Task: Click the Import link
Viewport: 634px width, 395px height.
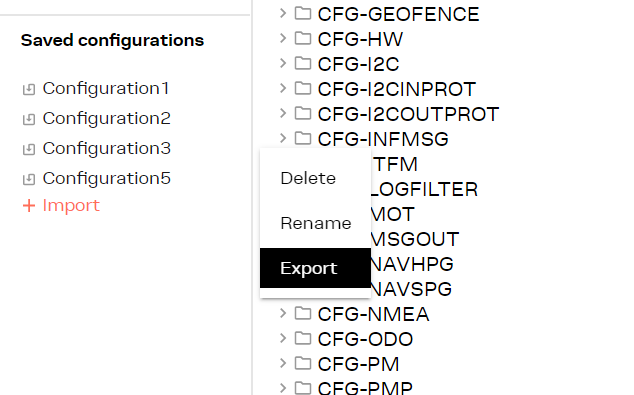Action: [x=71, y=206]
